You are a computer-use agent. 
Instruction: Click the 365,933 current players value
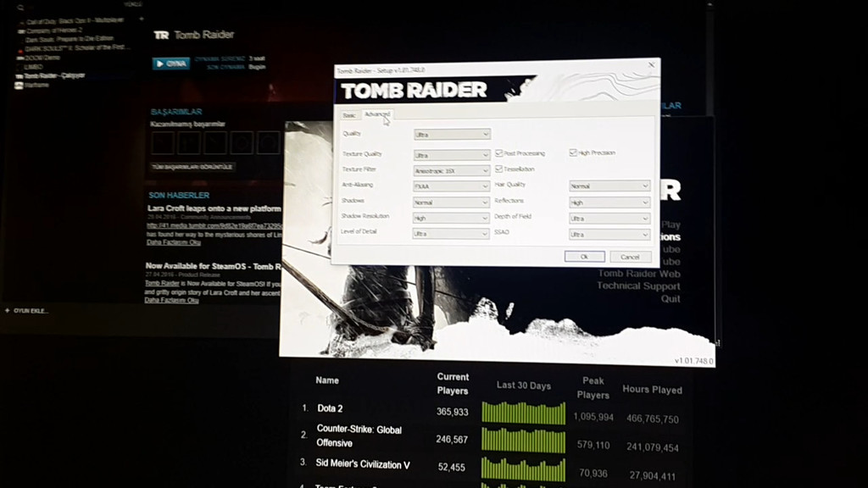(x=453, y=412)
